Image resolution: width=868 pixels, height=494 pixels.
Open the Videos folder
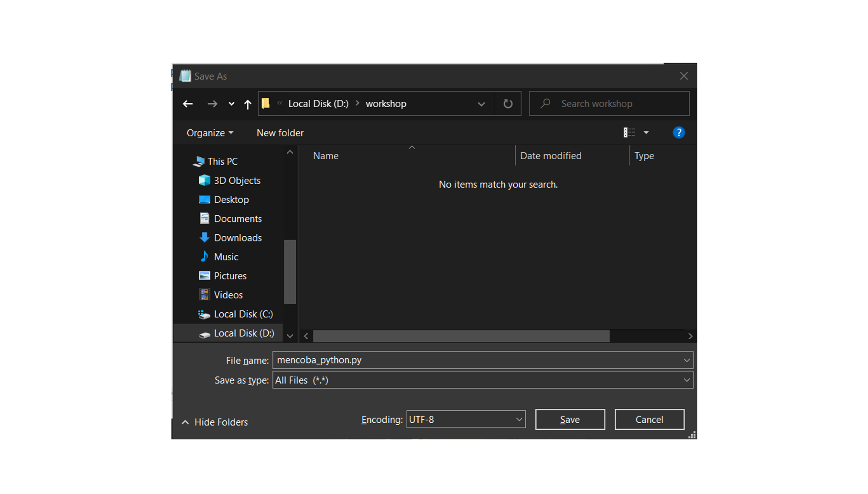click(x=228, y=295)
